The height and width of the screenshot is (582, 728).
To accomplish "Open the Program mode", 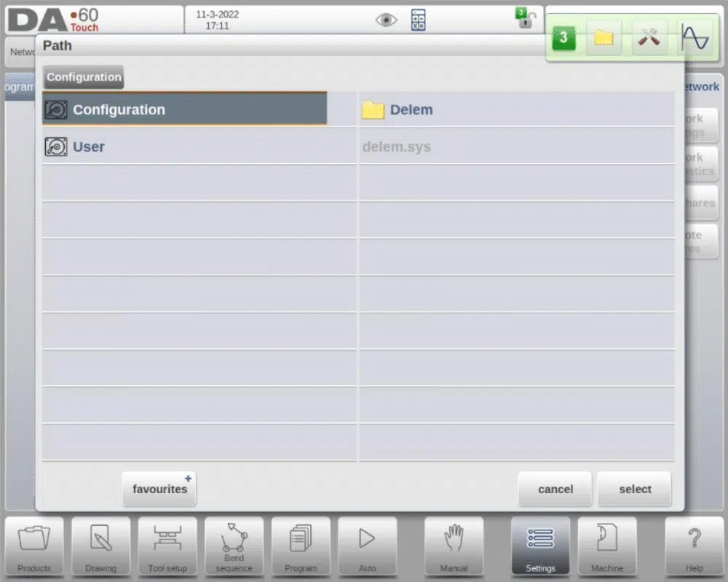I will click(301, 547).
